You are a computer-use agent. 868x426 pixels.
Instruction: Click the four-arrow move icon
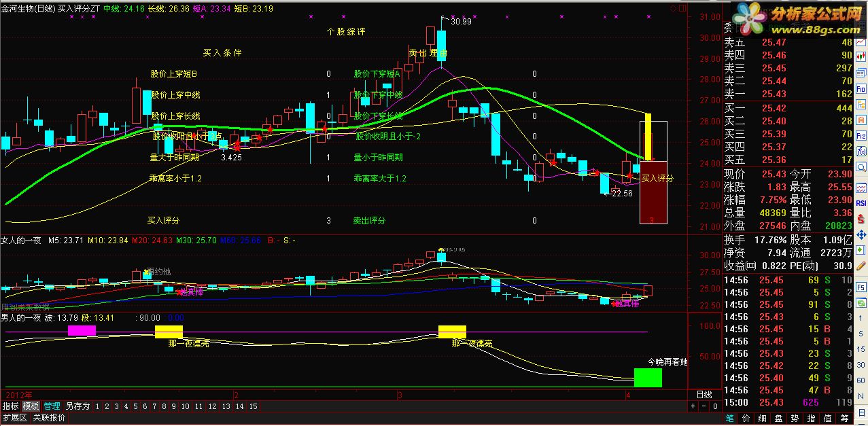(x=861, y=234)
